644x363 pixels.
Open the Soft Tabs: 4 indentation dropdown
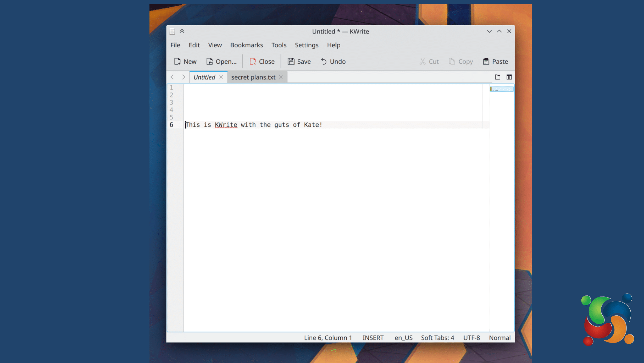click(x=437, y=338)
